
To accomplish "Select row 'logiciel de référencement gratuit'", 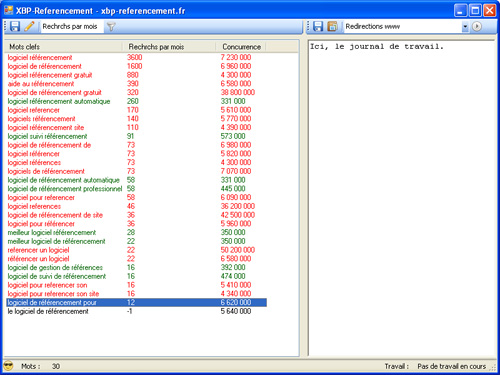I will tap(136, 92).
